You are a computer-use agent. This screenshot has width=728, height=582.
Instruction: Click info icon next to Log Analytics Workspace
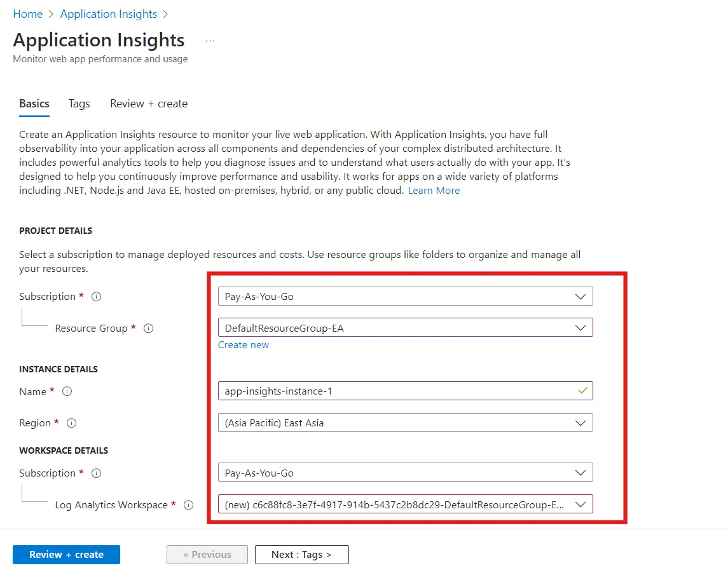188,505
